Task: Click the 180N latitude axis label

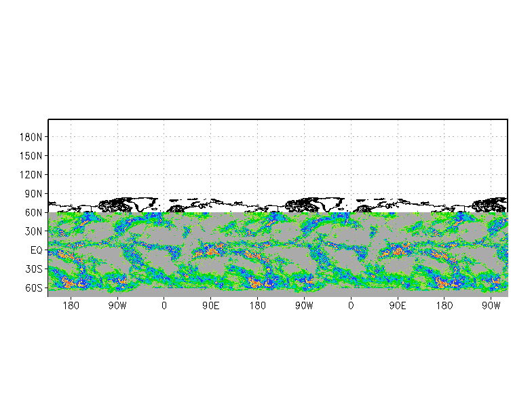Action: (x=31, y=137)
